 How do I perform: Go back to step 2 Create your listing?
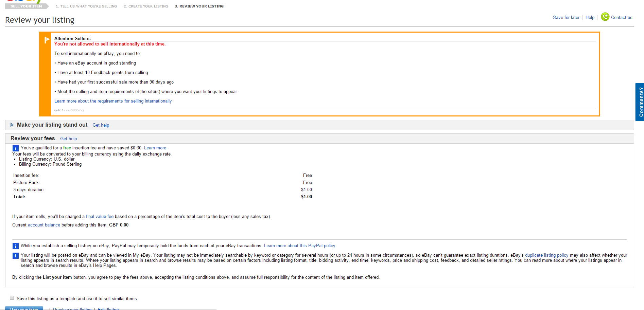[146, 6]
